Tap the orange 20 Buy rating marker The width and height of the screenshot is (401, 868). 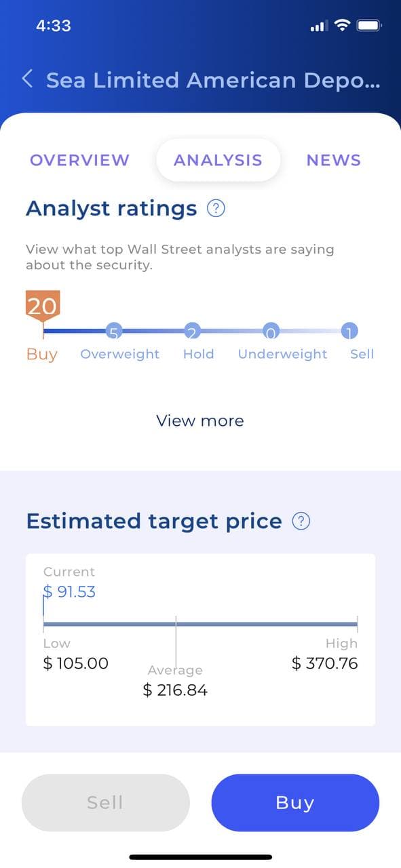[43, 306]
